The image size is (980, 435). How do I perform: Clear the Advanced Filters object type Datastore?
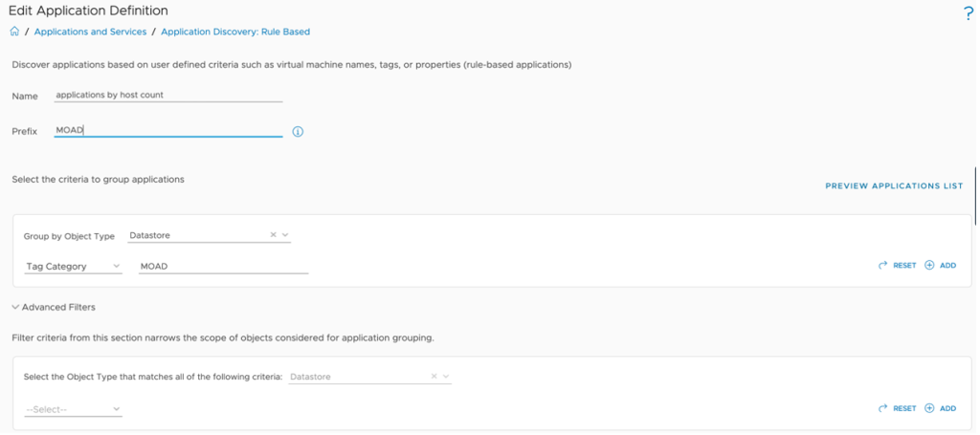tap(434, 377)
